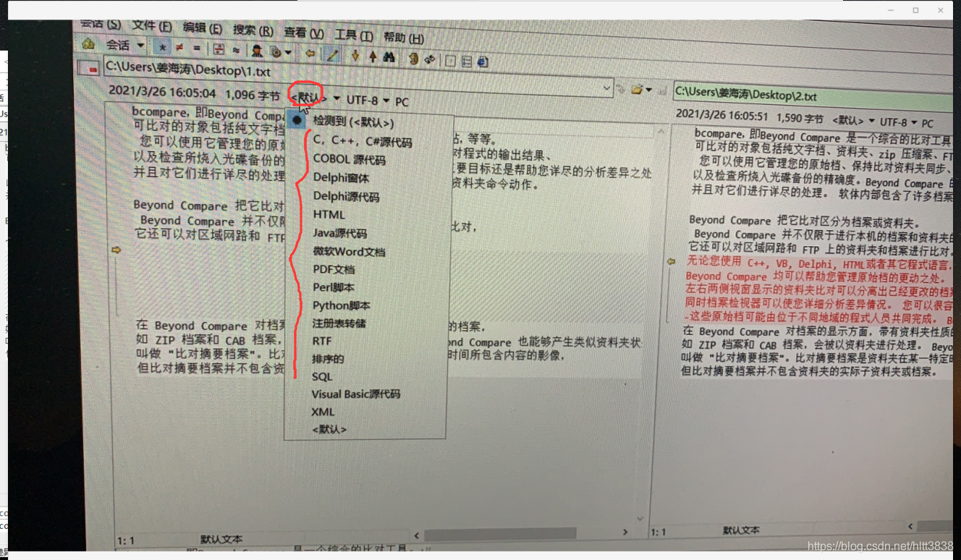This screenshot has height=560, width=961.
Task: Choose 微软Word文档 format
Action: (x=349, y=251)
